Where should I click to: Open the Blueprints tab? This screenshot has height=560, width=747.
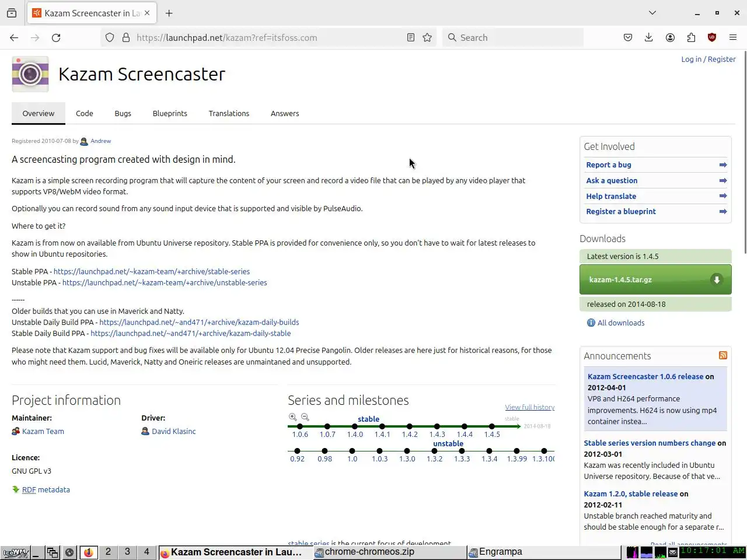(x=170, y=113)
